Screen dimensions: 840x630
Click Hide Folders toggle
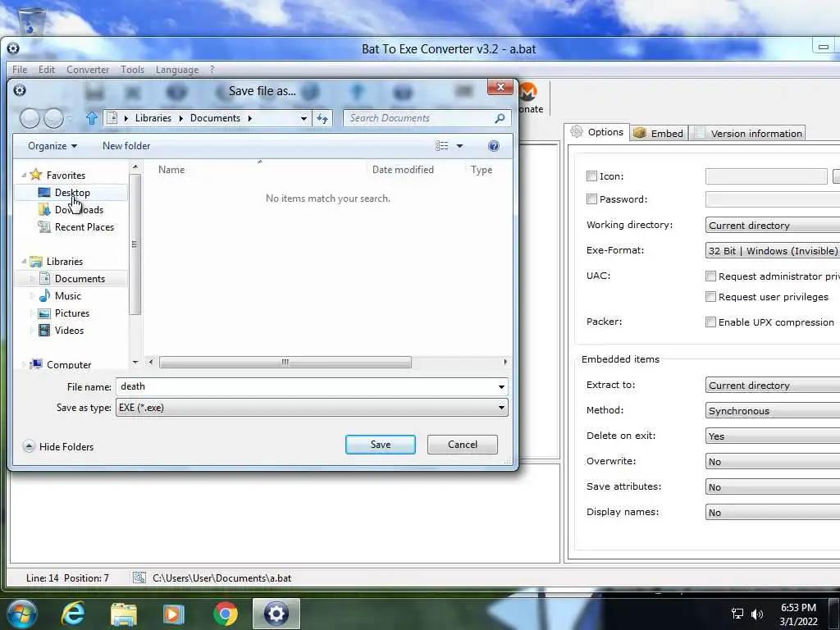[x=58, y=446]
